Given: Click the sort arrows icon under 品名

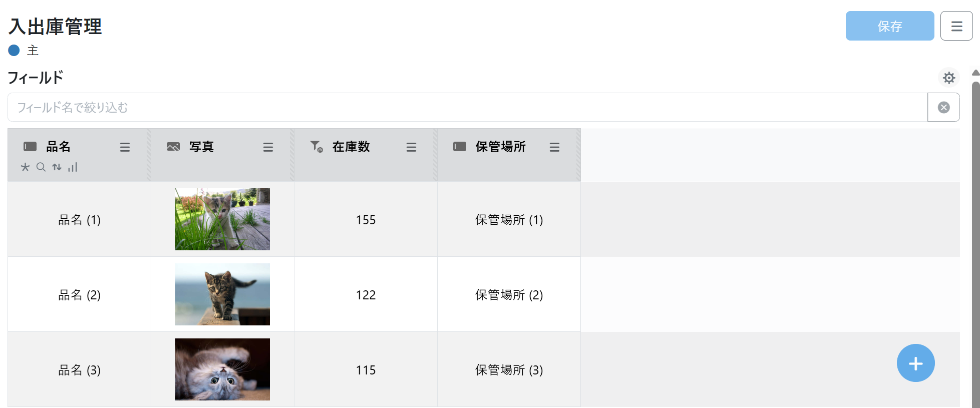Looking at the screenshot, I should [57, 167].
